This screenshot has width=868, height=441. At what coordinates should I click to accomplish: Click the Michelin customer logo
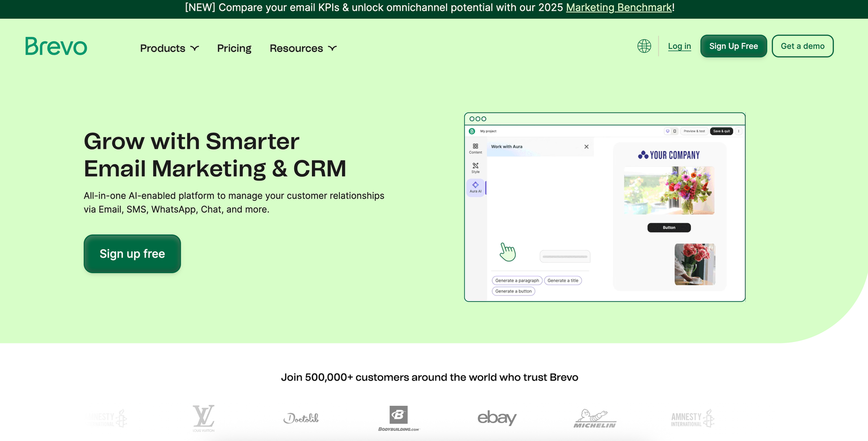[x=595, y=418]
